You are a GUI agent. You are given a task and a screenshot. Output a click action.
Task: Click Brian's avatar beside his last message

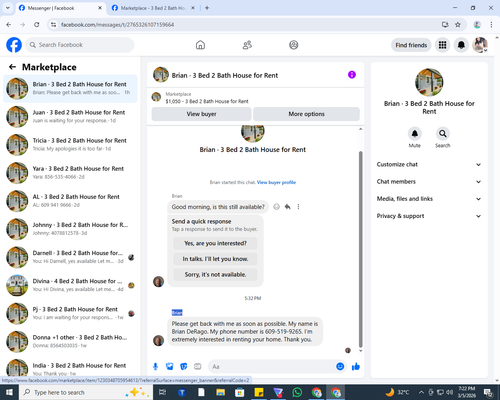[x=158, y=340]
